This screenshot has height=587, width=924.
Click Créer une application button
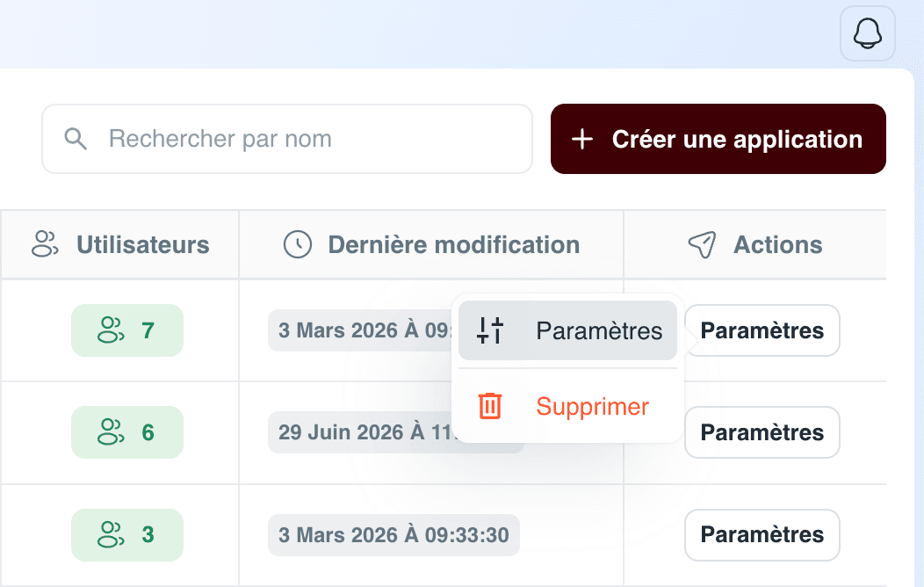tap(718, 139)
